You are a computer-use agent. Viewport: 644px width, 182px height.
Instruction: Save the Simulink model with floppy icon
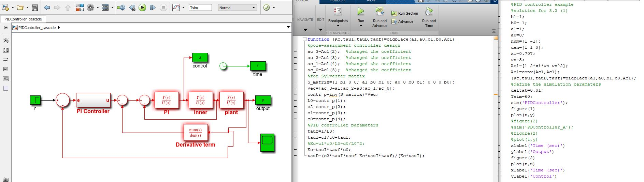35,7
